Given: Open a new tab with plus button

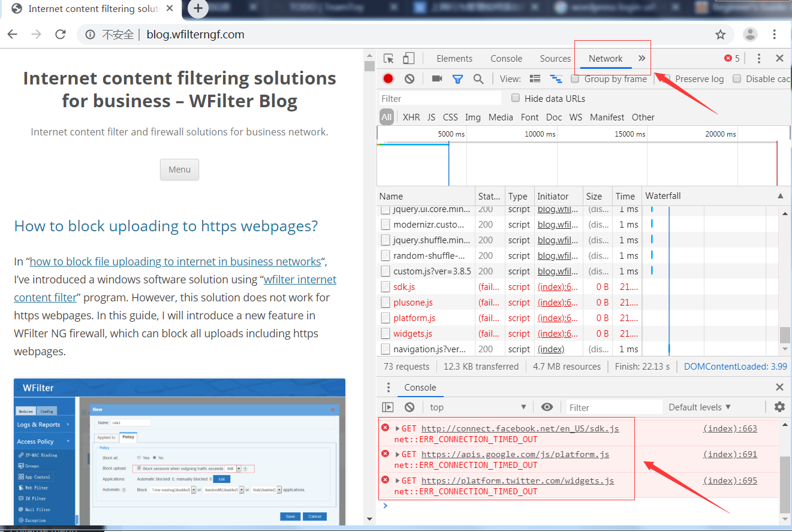Looking at the screenshot, I should [198, 8].
